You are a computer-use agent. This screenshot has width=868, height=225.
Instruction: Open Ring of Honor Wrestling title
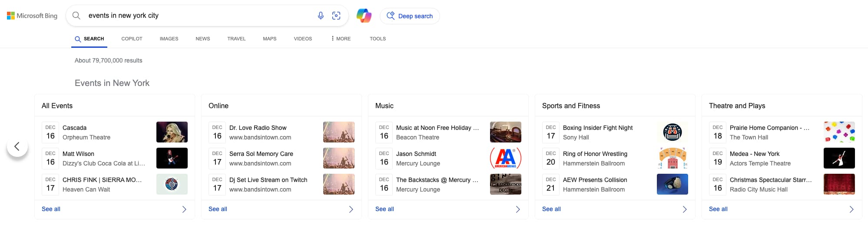click(595, 154)
